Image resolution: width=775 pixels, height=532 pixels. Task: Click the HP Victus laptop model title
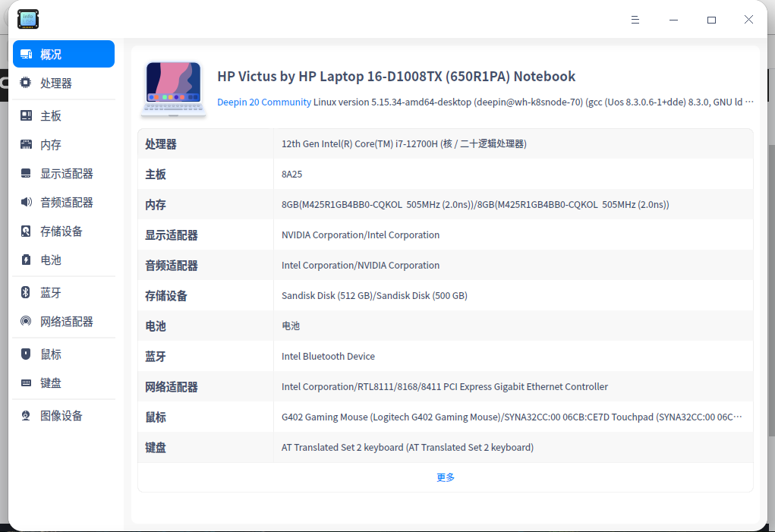point(396,77)
